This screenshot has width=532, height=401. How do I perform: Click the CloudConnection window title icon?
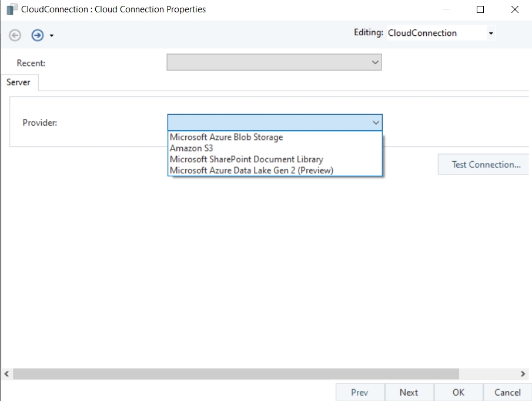[12, 9]
